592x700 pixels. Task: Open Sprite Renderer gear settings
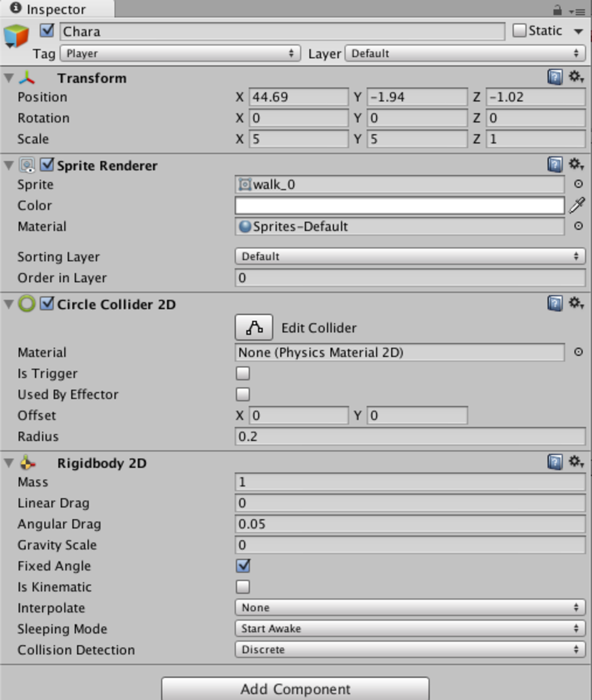click(x=576, y=164)
